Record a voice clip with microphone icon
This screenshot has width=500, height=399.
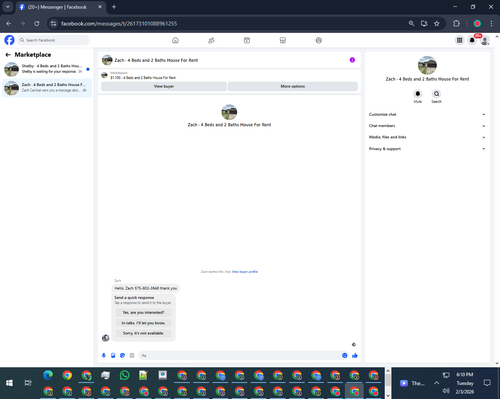(104, 355)
